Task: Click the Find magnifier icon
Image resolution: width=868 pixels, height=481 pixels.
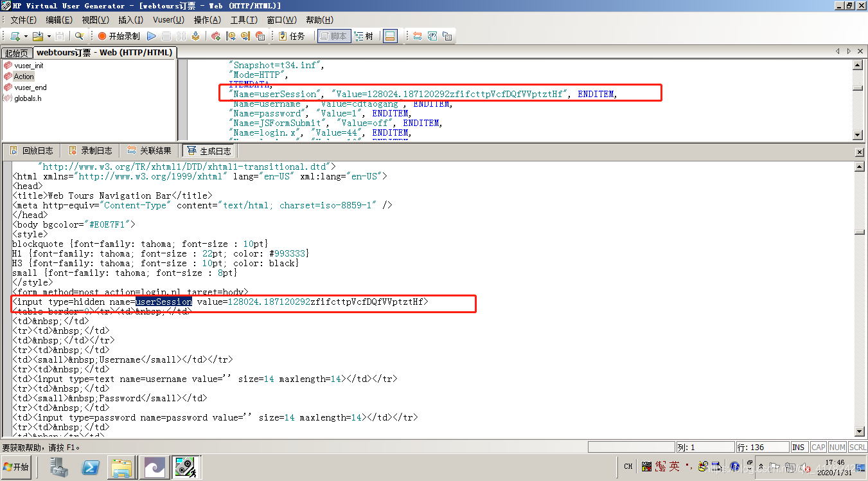Action: click(80, 36)
